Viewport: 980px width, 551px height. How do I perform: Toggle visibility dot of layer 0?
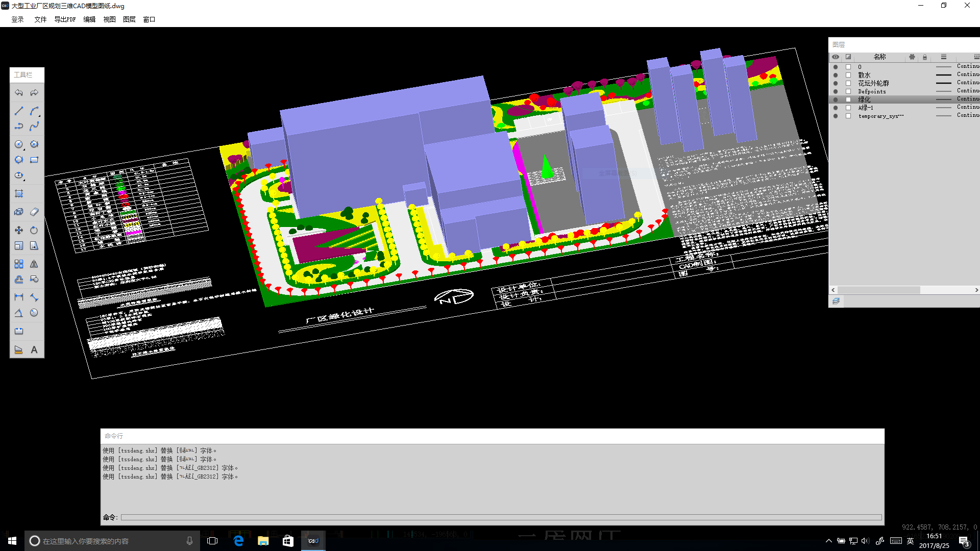pyautogui.click(x=836, y=67)
